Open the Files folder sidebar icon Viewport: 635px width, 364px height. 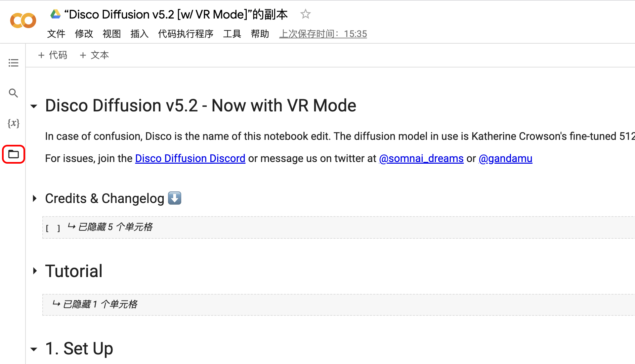14,154
